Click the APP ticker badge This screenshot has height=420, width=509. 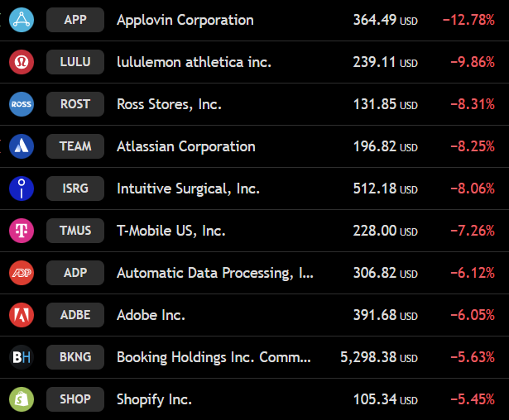click(75, 20)
